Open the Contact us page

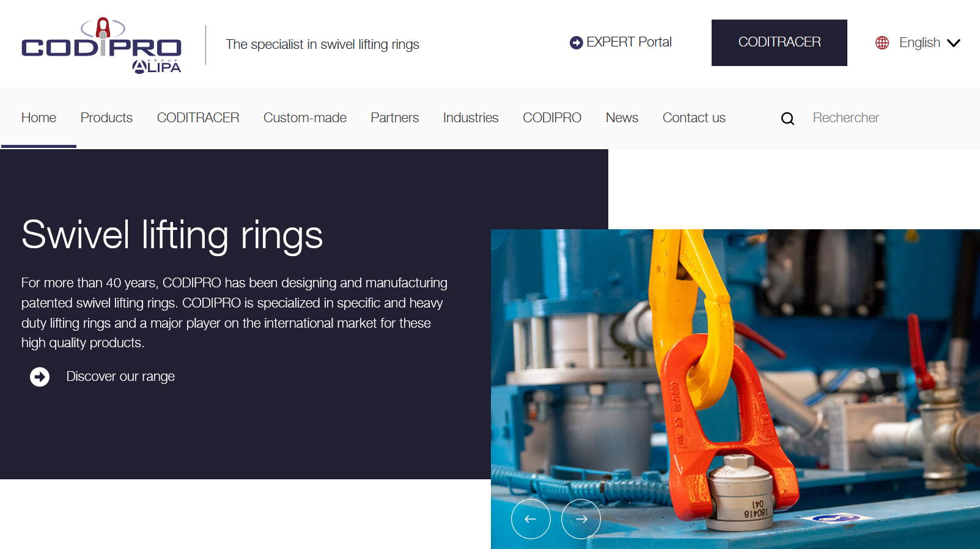[x=694, y=118]
